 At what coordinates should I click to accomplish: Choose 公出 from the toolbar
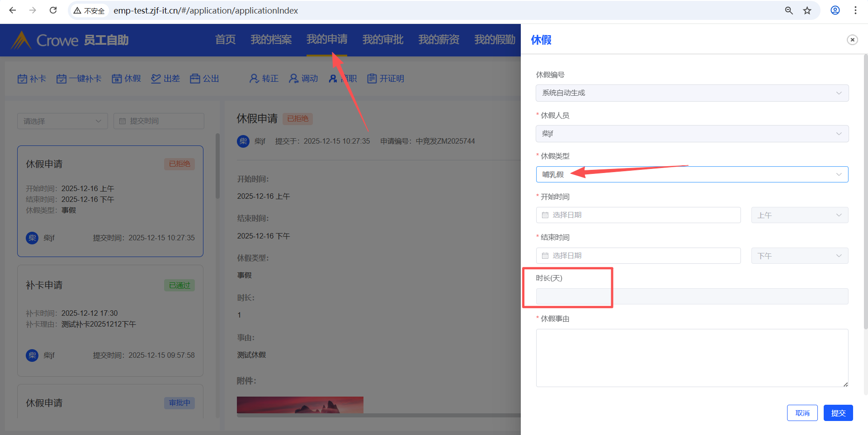pyautogui.click(x=204, y=79)
